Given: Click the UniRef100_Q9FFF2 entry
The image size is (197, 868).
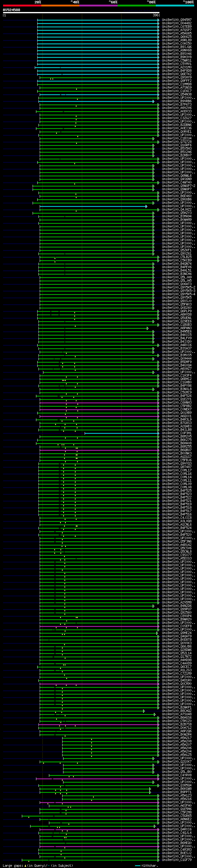Looking at the screenshot, I should tap(177, 81).
